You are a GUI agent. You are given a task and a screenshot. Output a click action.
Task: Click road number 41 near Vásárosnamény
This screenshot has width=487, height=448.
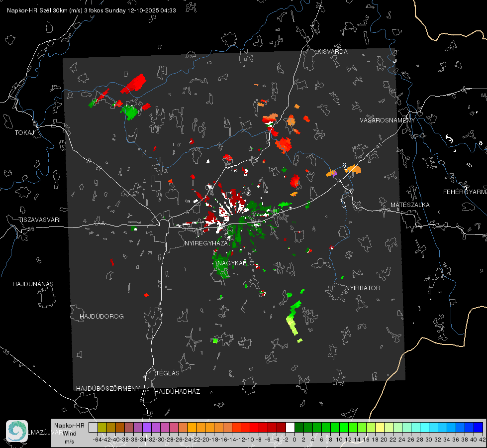tap(379, 144)
